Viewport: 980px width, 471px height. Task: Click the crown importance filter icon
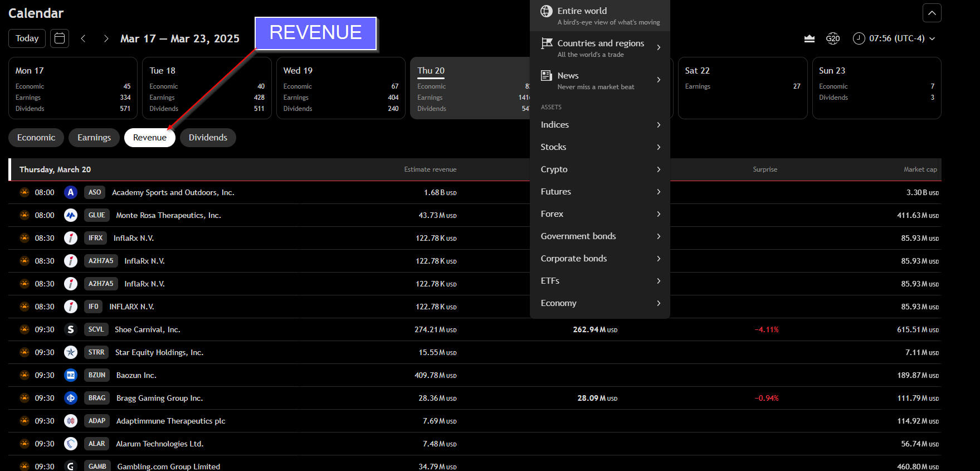coord(809,38)
